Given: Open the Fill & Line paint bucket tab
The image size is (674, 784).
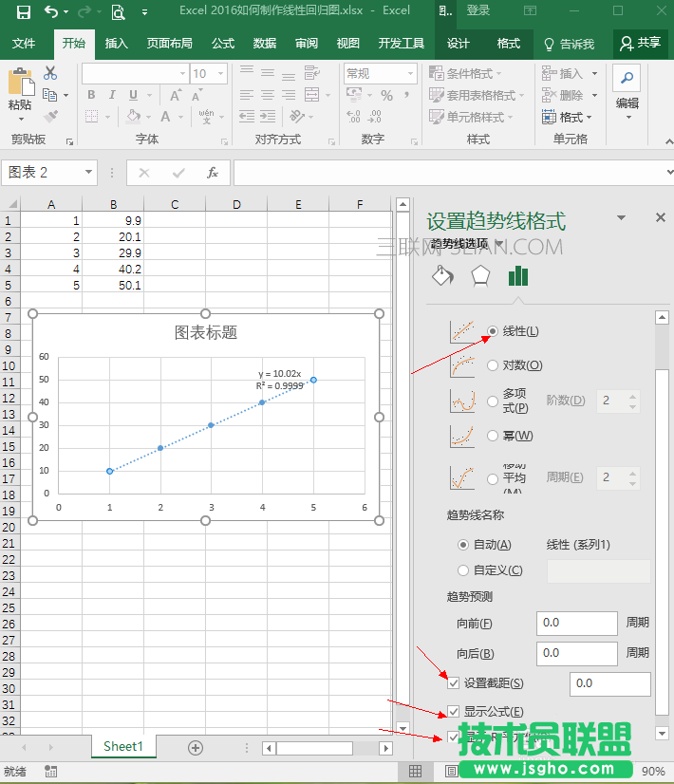Looking at the screenshot, I should click(442, 276).
